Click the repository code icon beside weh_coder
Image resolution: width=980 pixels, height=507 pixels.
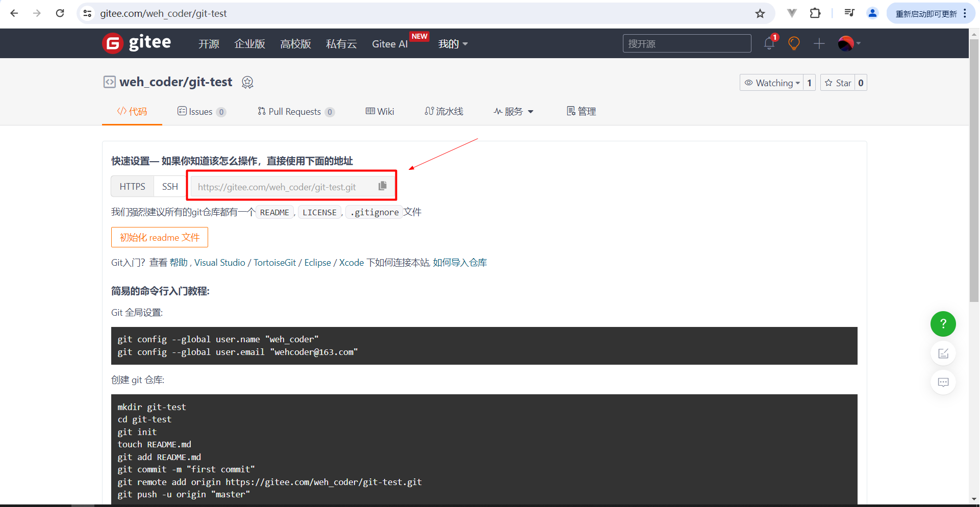[109, 82]
